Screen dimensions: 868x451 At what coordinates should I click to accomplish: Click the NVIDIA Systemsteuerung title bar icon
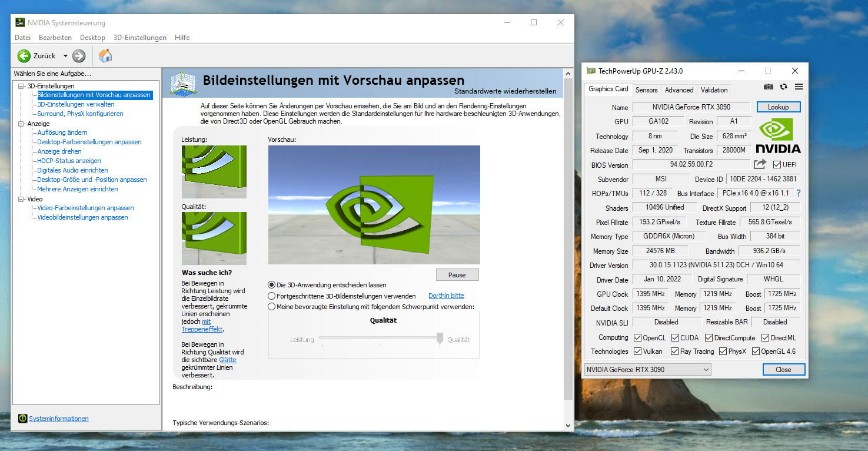pyautogui.click(x=20, y=23)
